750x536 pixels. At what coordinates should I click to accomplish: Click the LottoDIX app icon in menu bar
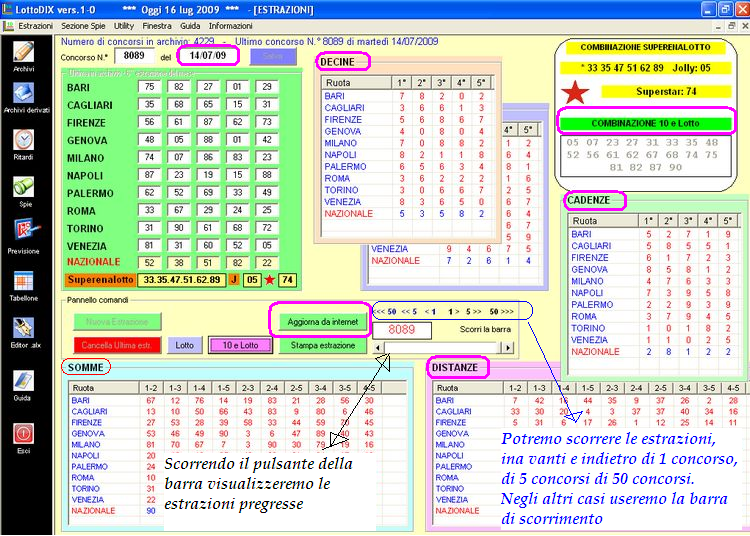click(8, 26)
